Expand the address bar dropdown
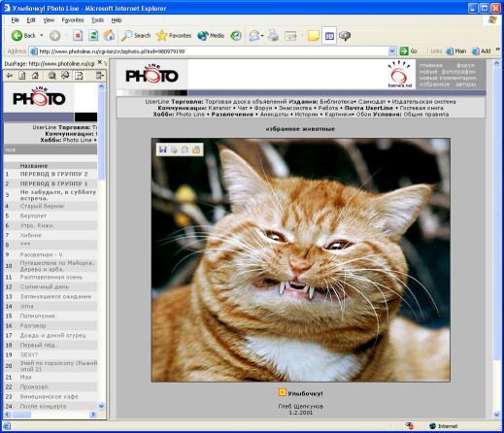The width and height of the screenshot is (504, 433). [x=392, y=51]
